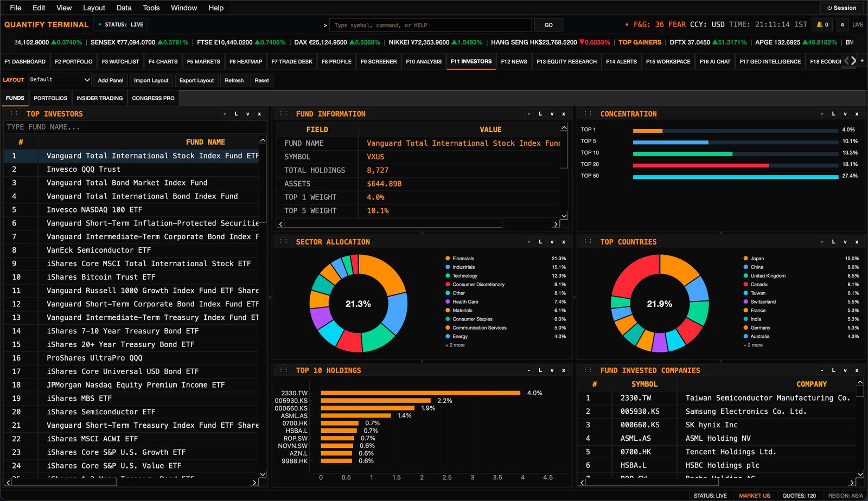Focus the command input 'Type symbol, command, or HELP'
868x501 pixels.
point(431,25)
